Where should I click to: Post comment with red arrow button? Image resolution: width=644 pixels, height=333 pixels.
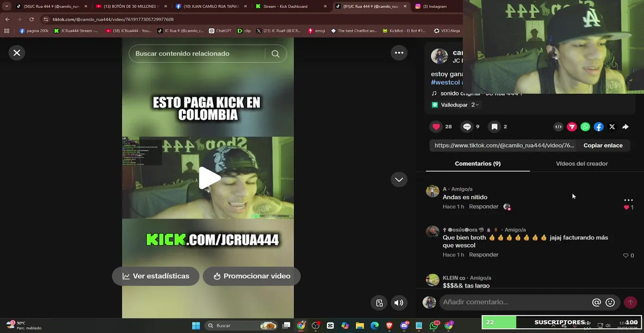[x=630, y=302]
